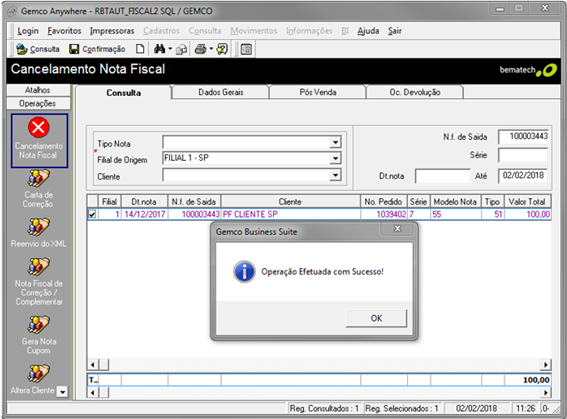Click the blue information icon in dialog
Image resolution: width=567 pixels, height=419 pixels.
pos(244,272)
